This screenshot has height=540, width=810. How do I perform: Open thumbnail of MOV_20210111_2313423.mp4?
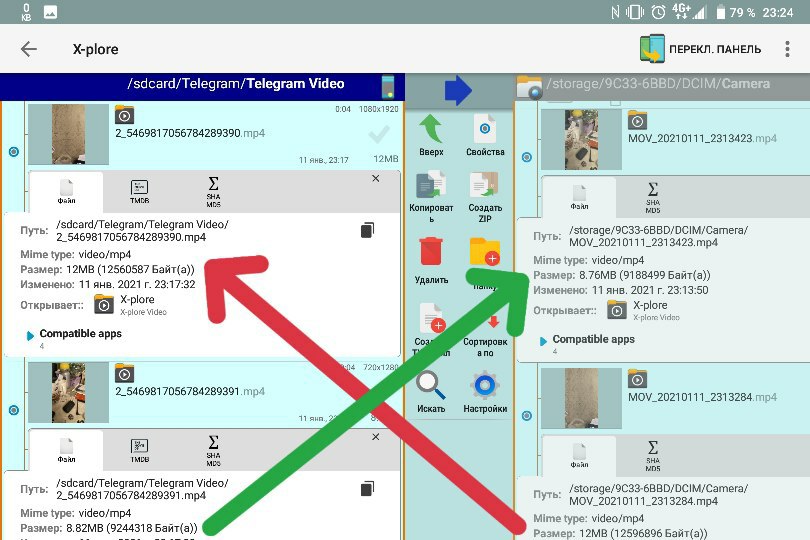pos(581,140)
